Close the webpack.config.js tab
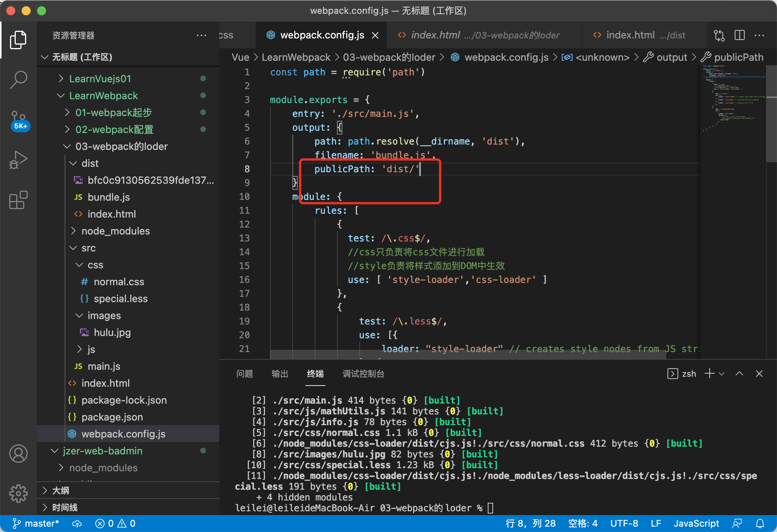The image size is (777, 532). pyautogui.click(x=375, y=35)
